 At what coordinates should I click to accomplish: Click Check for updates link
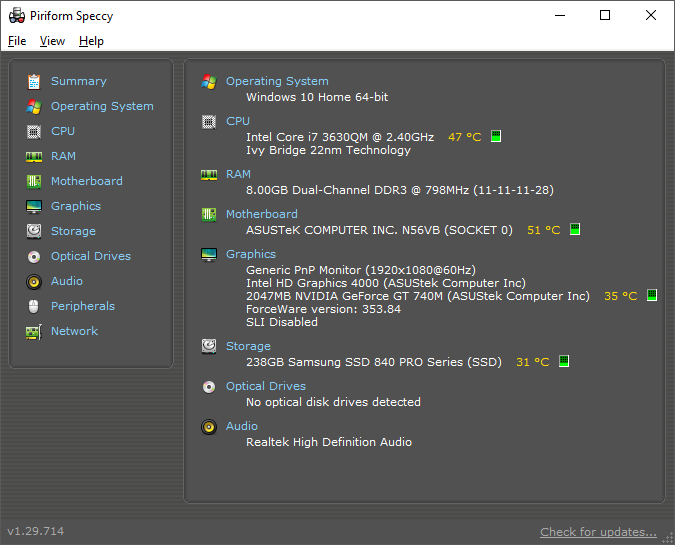click(x=598, y=531)
